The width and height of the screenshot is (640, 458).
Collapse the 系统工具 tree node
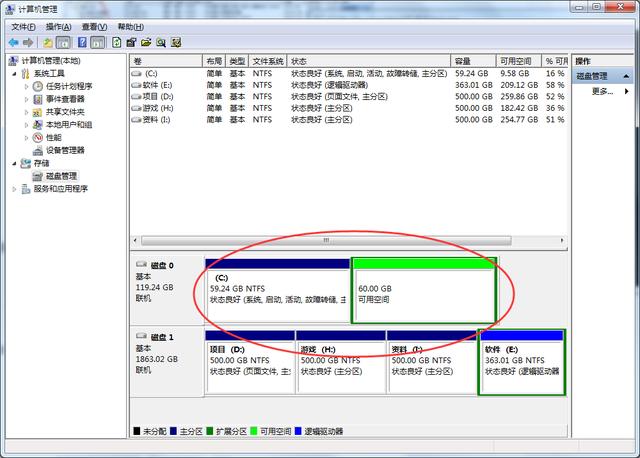click(15, 73)
